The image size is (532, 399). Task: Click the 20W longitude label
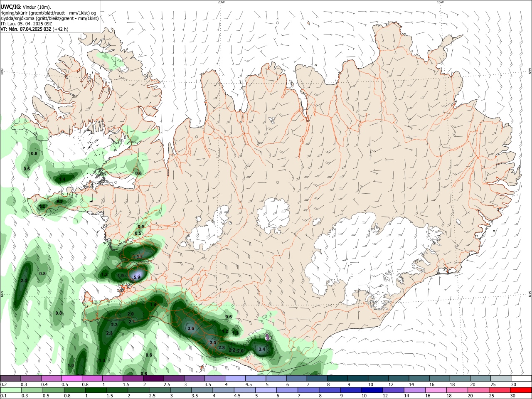coord(221,2)
